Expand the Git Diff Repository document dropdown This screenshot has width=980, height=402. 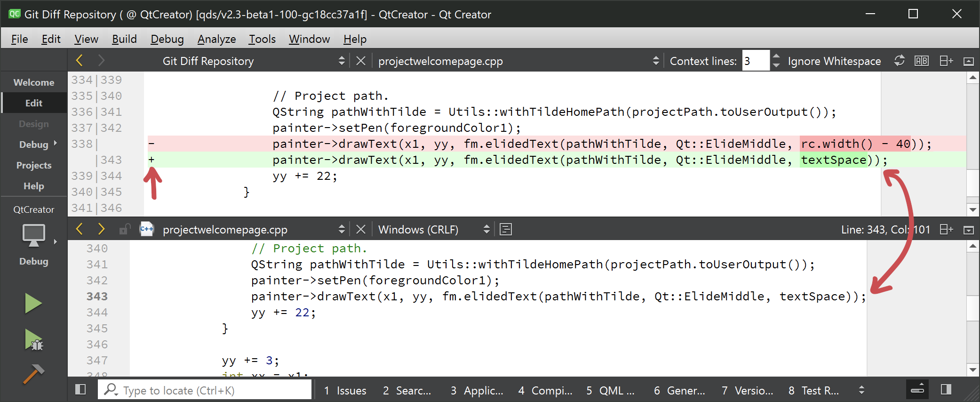click(342, 61)
